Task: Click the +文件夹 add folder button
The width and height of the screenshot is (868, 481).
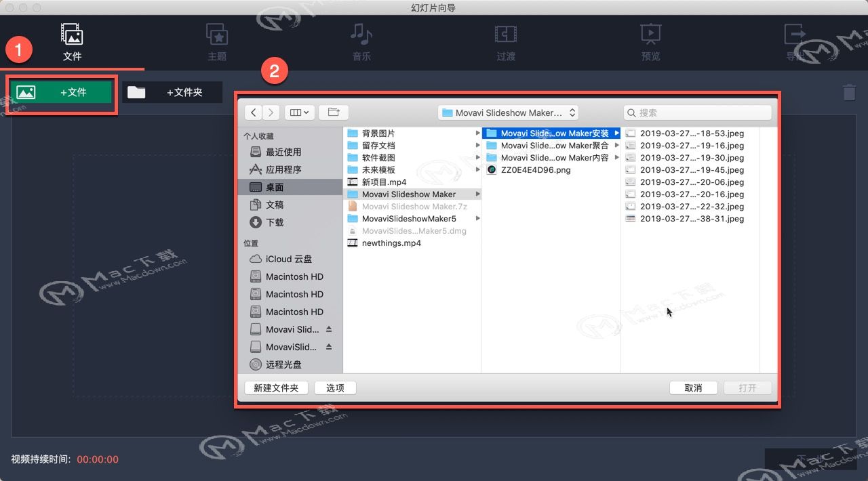Action: point(172,92)
